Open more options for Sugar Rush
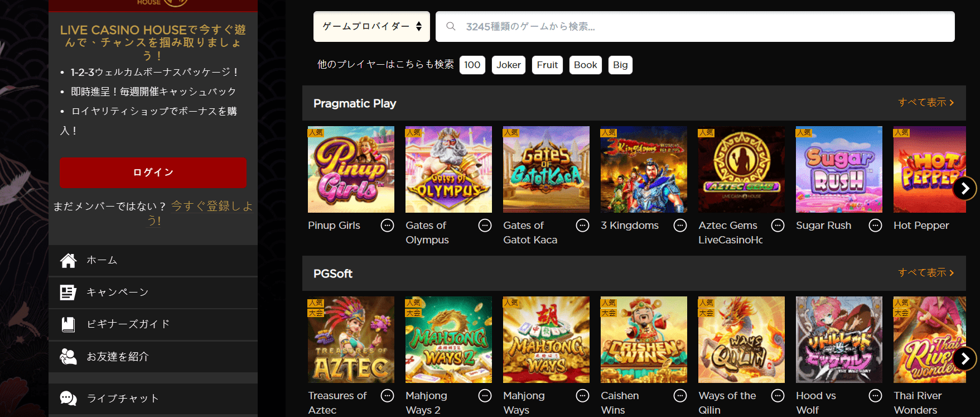 (876, 226)
